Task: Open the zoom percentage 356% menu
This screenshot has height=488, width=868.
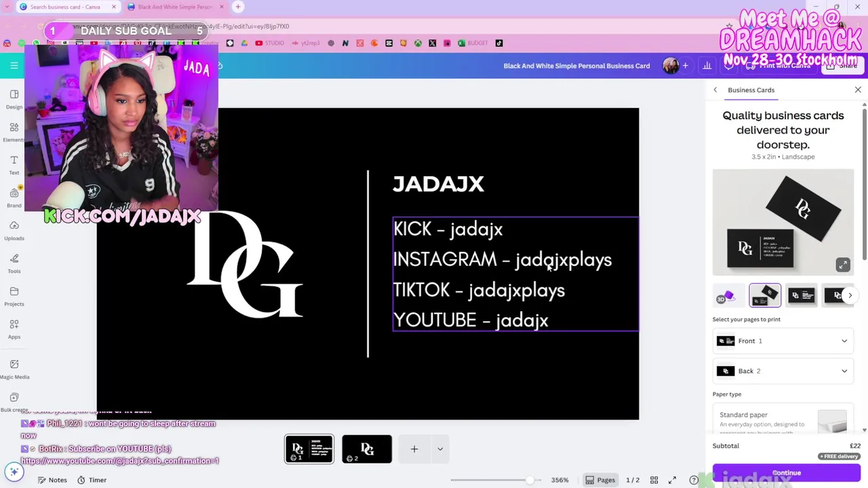Action: [x=560, y=480]
